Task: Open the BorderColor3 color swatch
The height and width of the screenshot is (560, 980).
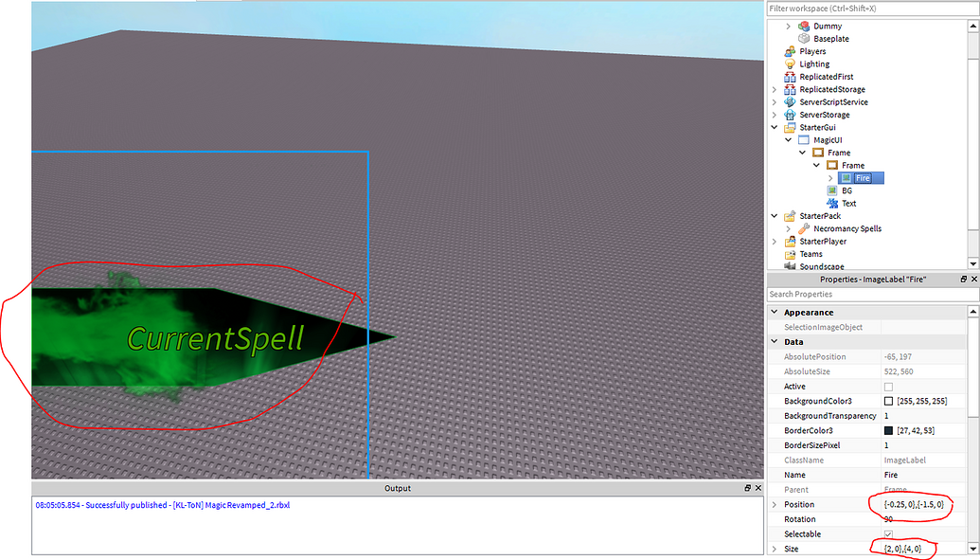Action: pos(888,430)
